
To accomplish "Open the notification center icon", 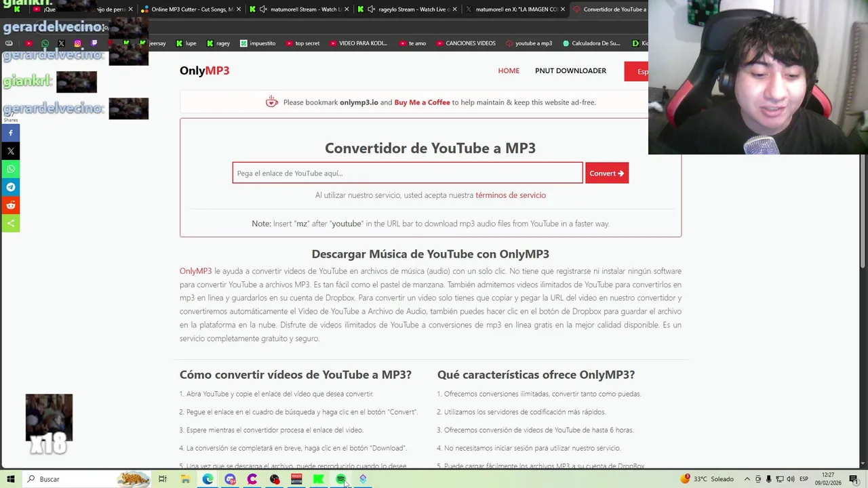I will (853, 479).
